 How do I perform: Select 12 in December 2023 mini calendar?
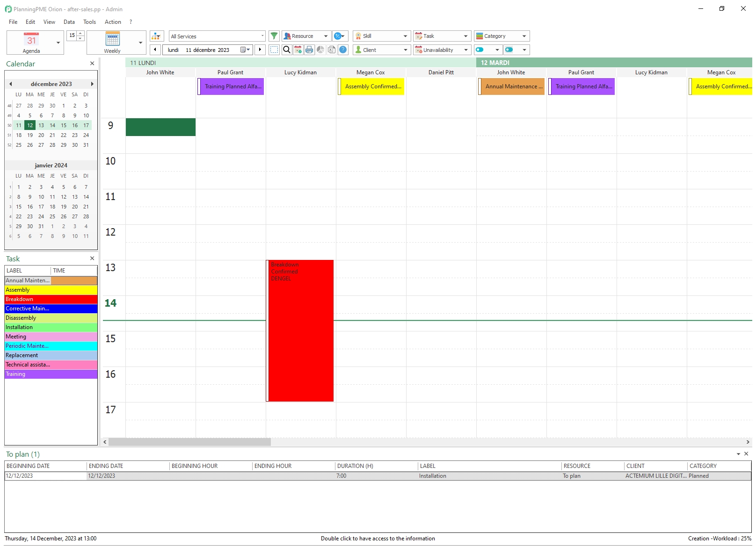(x=30, y=125)
